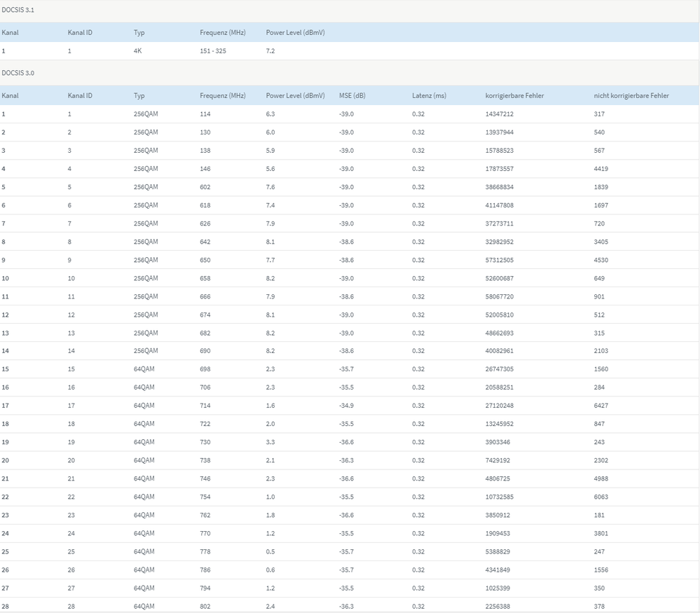The image size is (700, 613).
Task: Select the 4K type cell
Action: pos(137,51)
